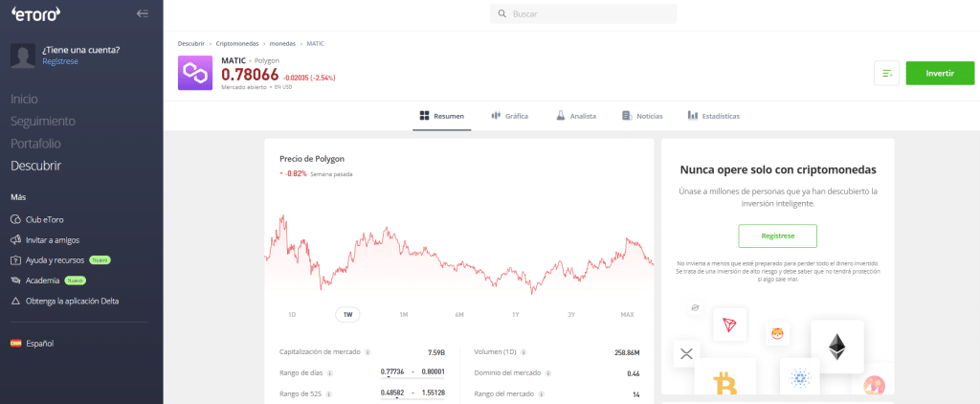Viewport: 980px width, 404px height.
Task: Click the Club eToro icon
Action: coord(15,219)
